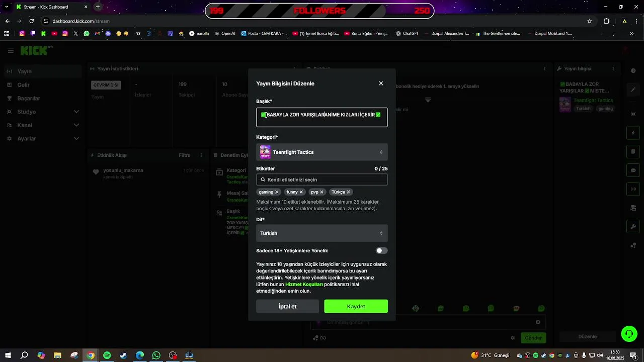The image size is (644, 362).
Task: Remove the Türkçe tag chip
Action: tap(348, 192)
